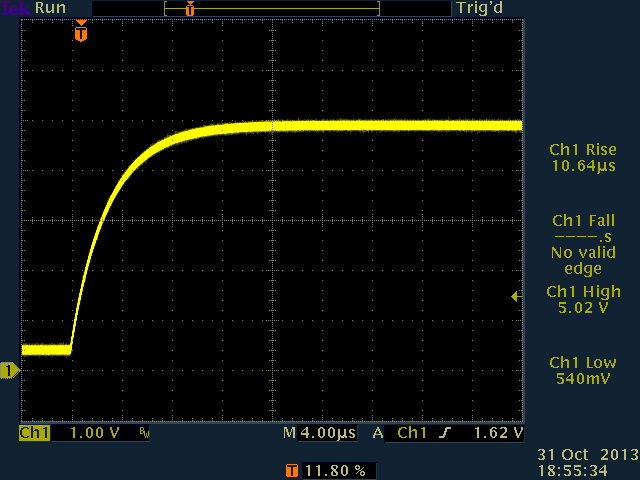Screen dimensions: 640x480
Task: Click the T marker in the record view bar
Action: (x=190, y=8)
